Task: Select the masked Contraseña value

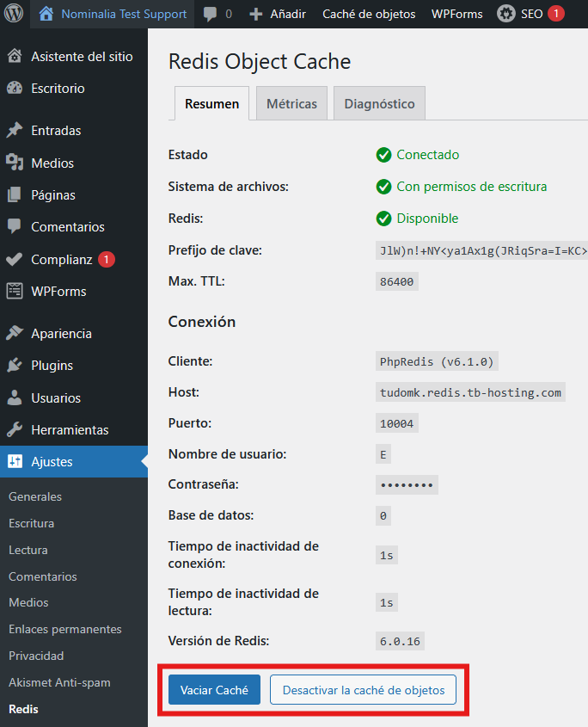Action: click(407, 484)
